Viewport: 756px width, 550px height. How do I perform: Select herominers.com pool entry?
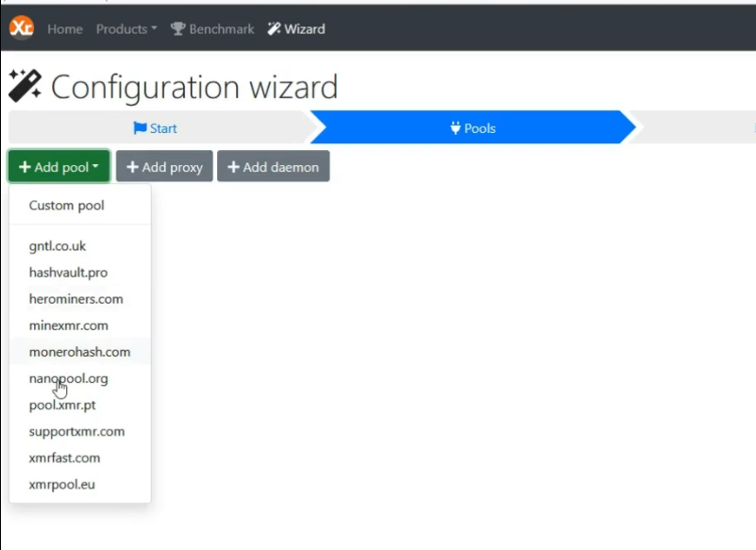pos(80,299)
